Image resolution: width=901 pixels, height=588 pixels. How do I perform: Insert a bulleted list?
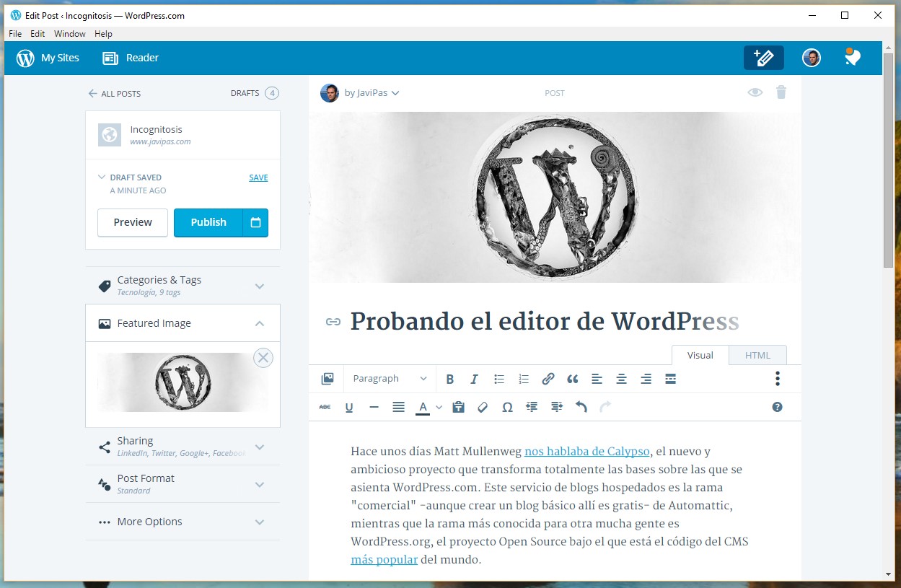click(x=499, y=379)
